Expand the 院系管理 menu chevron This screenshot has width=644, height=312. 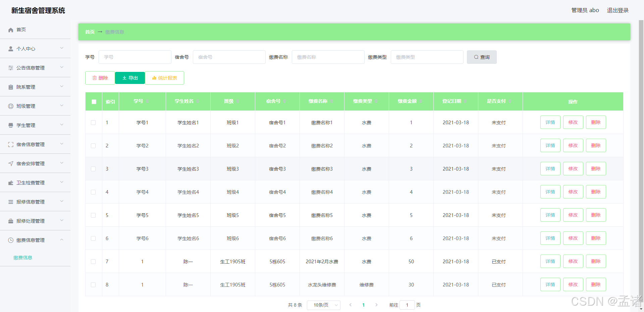tap(62, 87)
